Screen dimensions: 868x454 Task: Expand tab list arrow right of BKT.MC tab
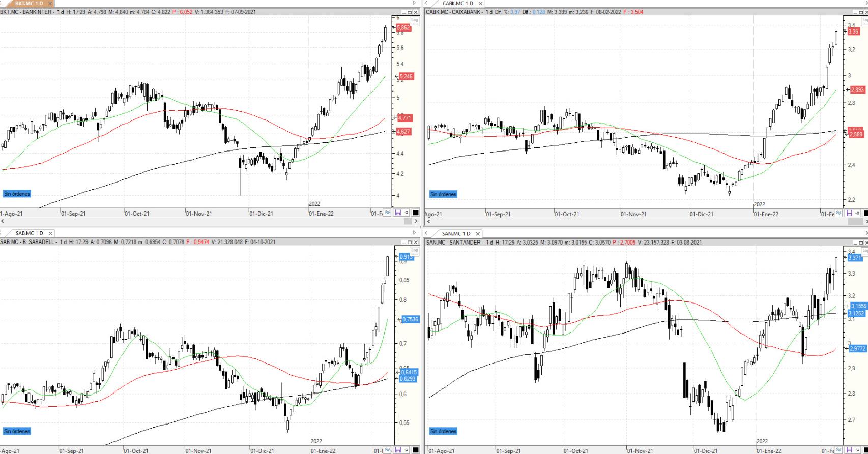point(414,4)
